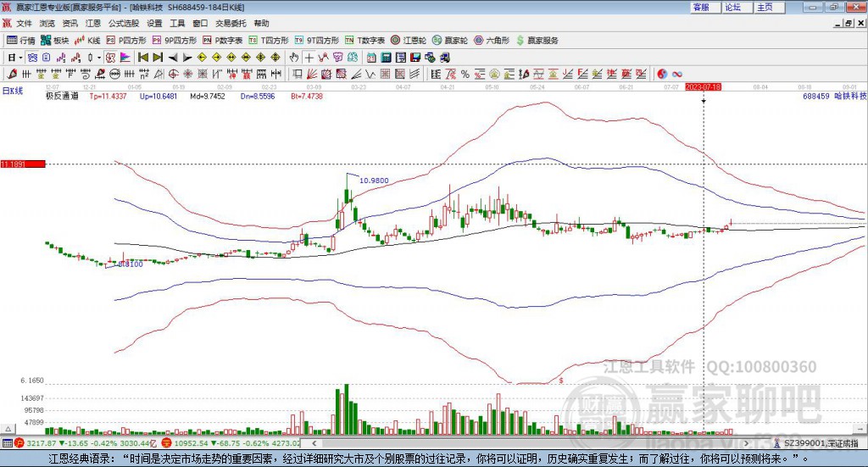Click the horizontal scrollbar left arrow
Image resolution: width=868 pixels, height=467 pixels.
click(314, 443)
